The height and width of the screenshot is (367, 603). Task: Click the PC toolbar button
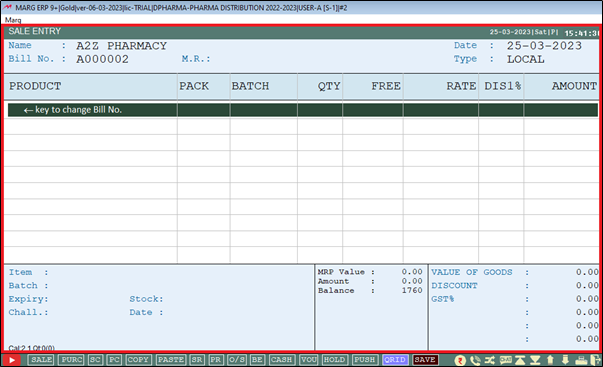click(x=114, y=360)
